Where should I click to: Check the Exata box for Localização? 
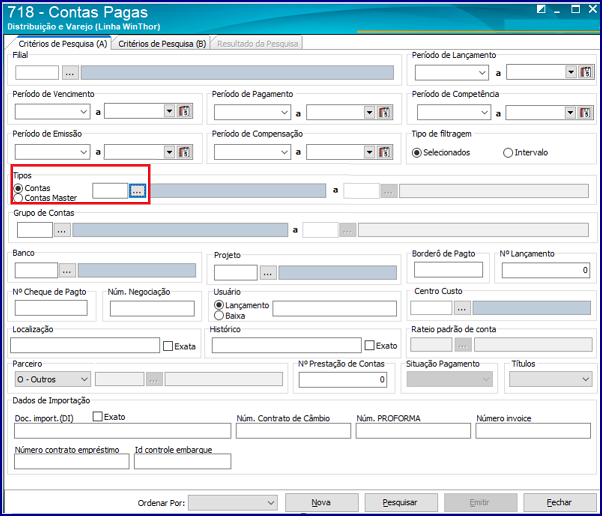pyautogui.click(x=168, y=346)
